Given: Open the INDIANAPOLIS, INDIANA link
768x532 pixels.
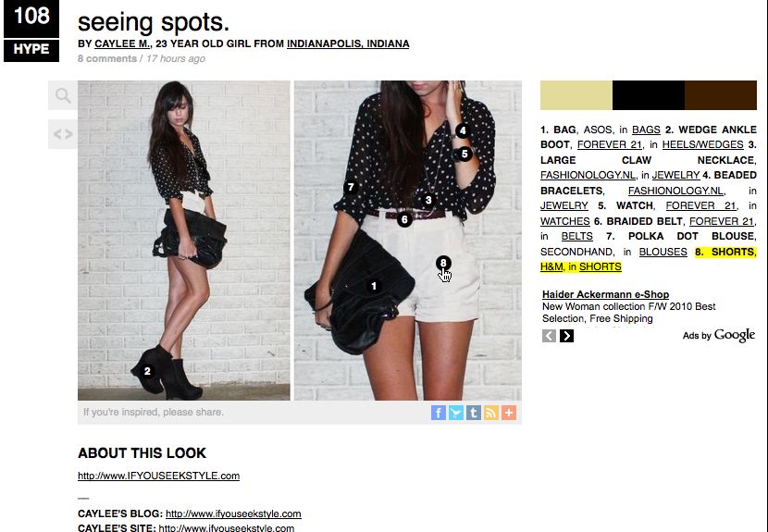Looking at the screenshot, I should pos(348,43).
